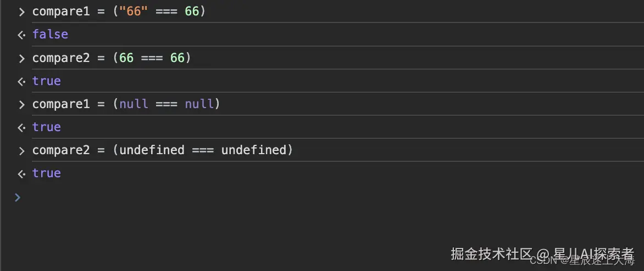Click the watermark text at bottom right
The height and width of the screenshot is (271, 644).
[542, 255]
